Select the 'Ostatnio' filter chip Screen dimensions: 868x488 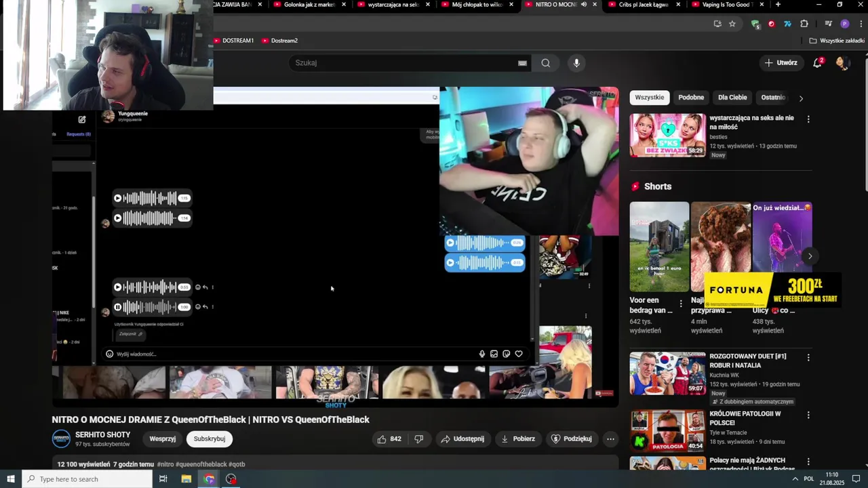772,98
